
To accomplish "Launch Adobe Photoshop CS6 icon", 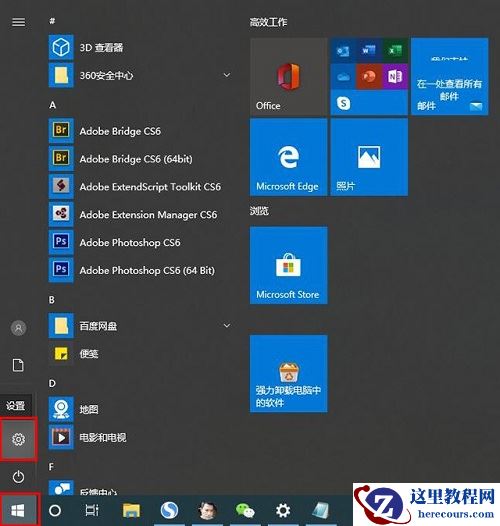I will point(61,242).
